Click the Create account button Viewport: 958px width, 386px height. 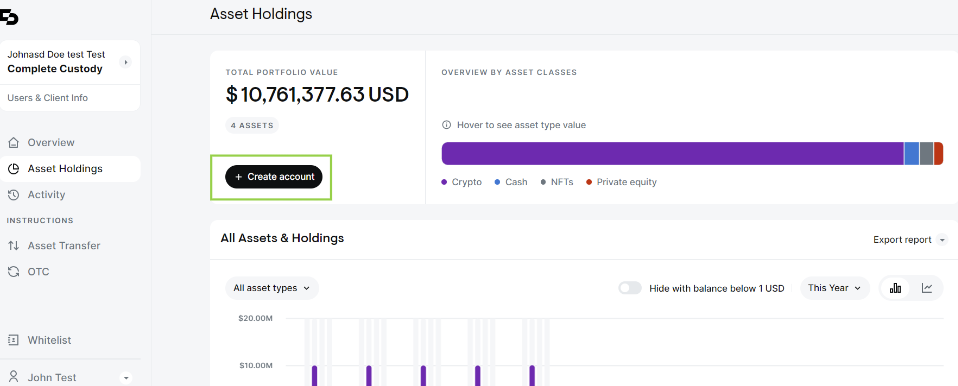pyautogui.click(x=274, y=177)
